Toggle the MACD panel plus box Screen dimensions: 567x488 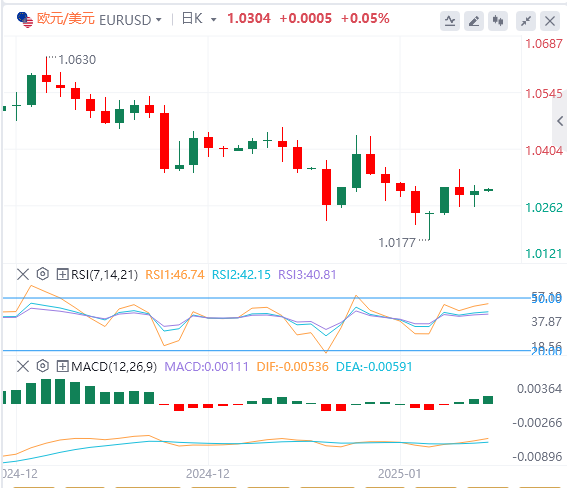click(x=62, y=367)
